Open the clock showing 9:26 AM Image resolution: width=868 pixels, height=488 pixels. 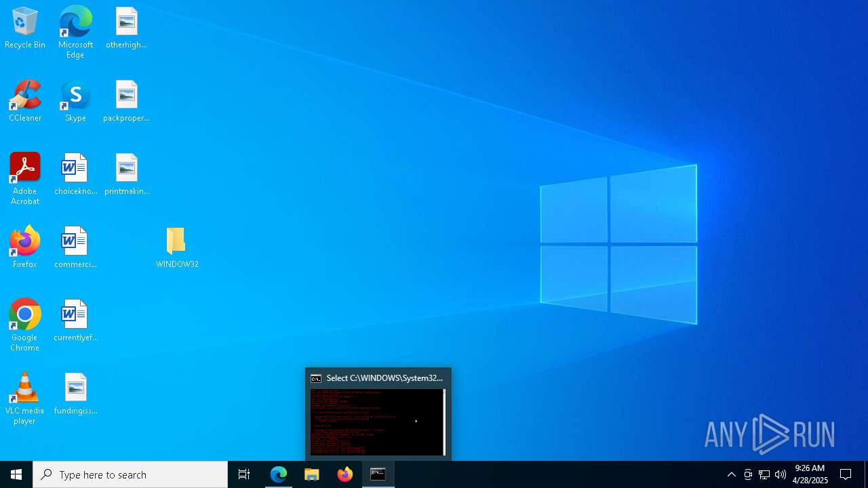pos(810,474)
